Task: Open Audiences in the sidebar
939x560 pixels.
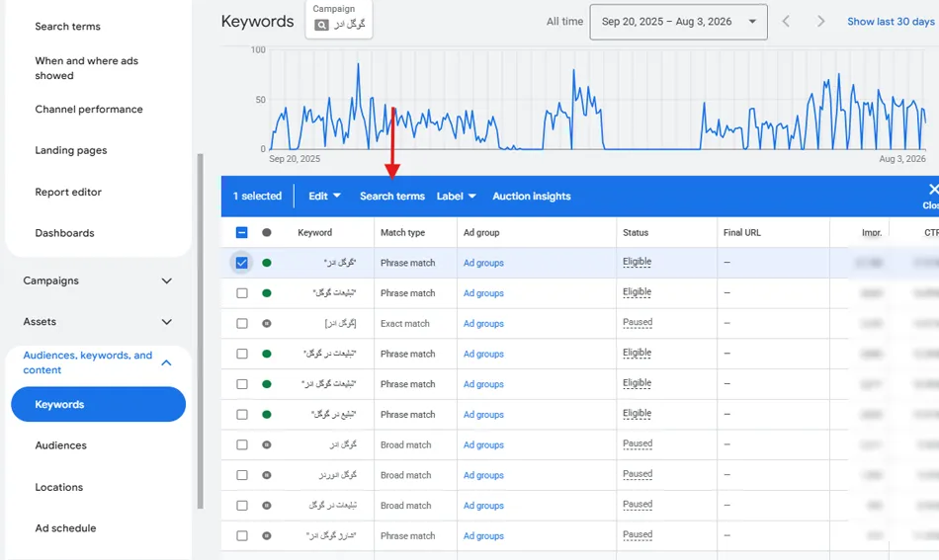Action: point(60,445)
